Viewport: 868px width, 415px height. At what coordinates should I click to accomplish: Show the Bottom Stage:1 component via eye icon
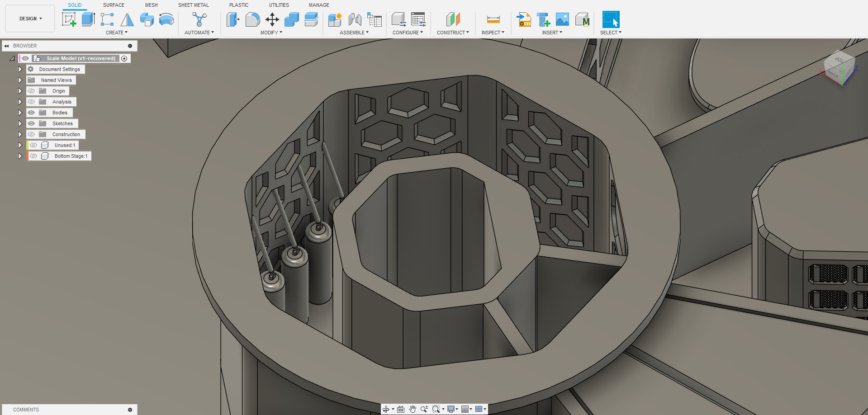click(33, 156)
